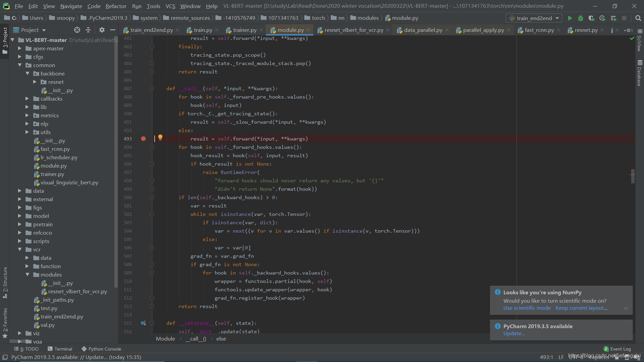Open the Python Console tool window
Viewport: 644px width, 362px height.
(x=101, y=349)
